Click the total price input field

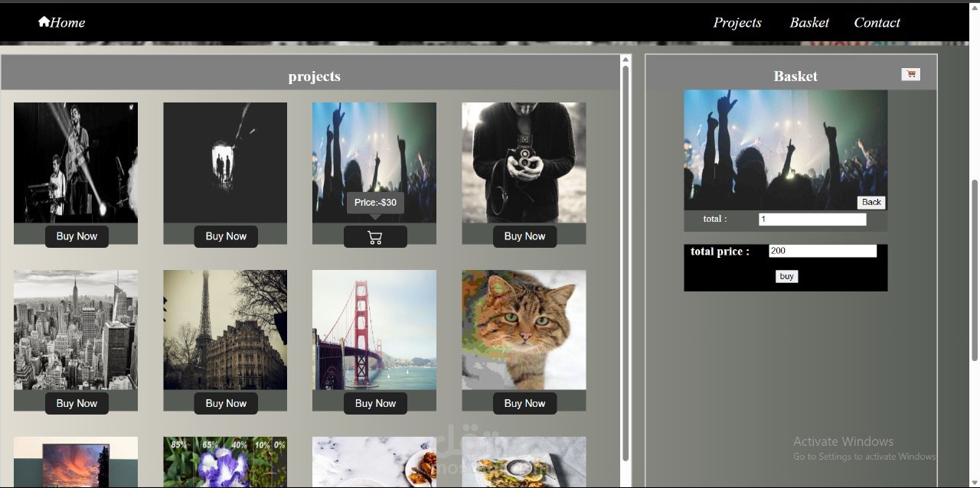tap(822, 251)
